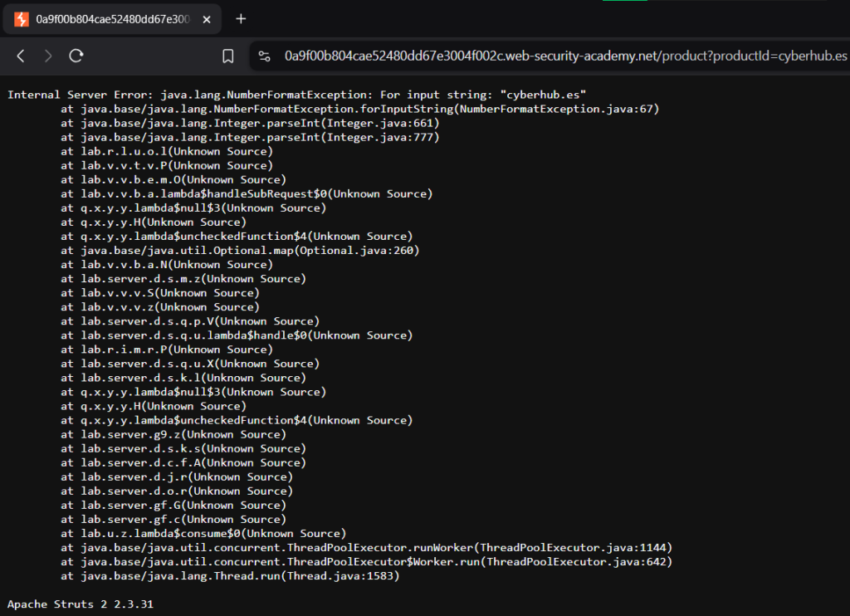
Task: Click the lab.server.d.s.k.l stack line
Action: click(x=183, y=378)
